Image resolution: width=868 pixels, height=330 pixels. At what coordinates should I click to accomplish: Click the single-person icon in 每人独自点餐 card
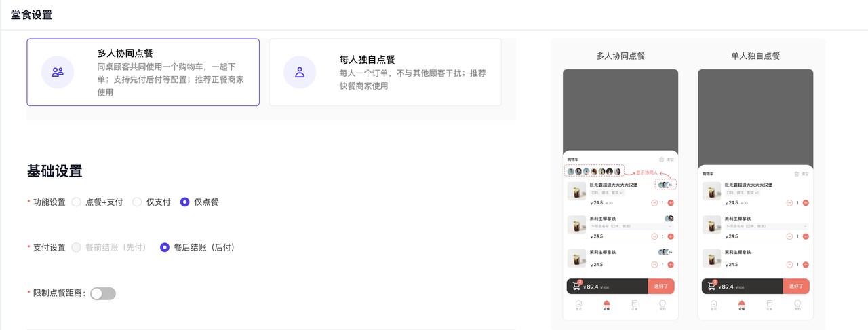300,72
